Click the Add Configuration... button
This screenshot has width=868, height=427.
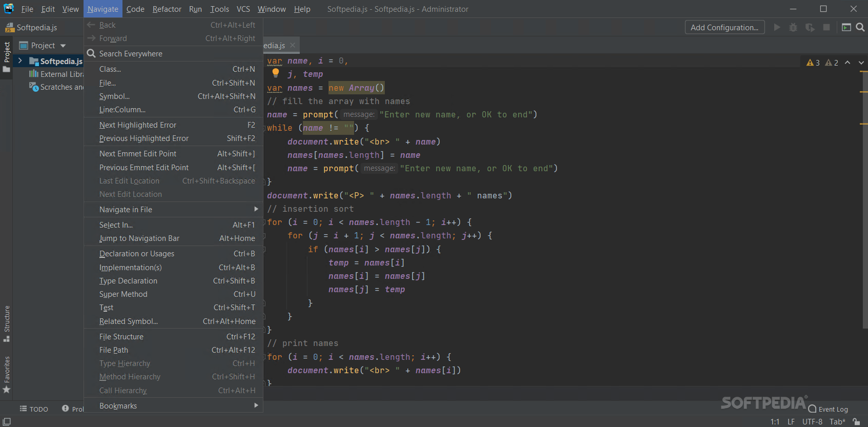pos(725,27)
